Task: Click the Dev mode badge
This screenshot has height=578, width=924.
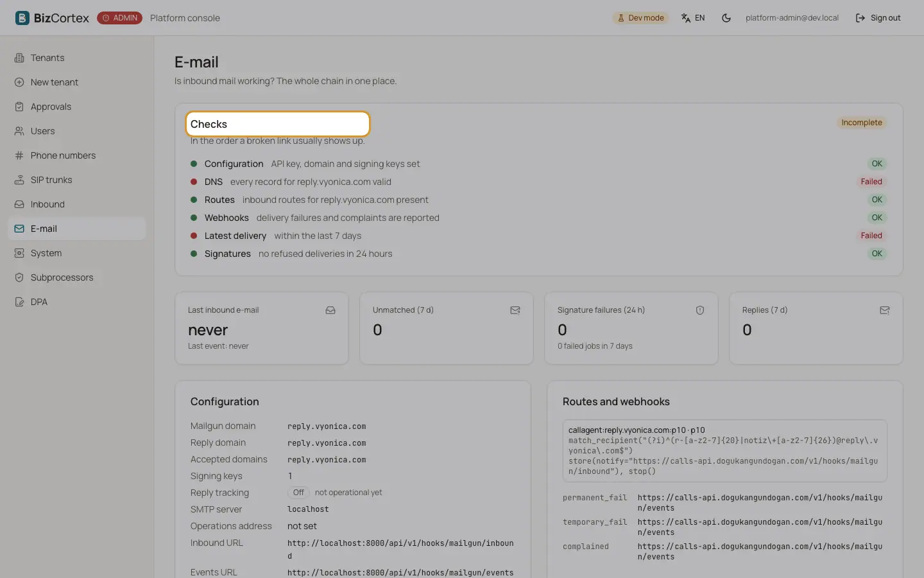Action: click(640, 18)
